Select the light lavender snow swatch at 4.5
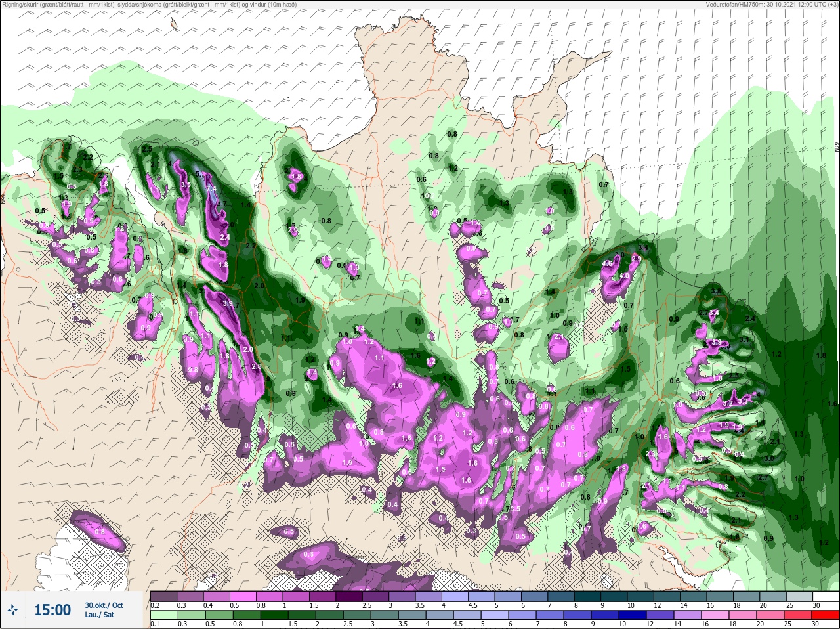 [x=482, y=596]
